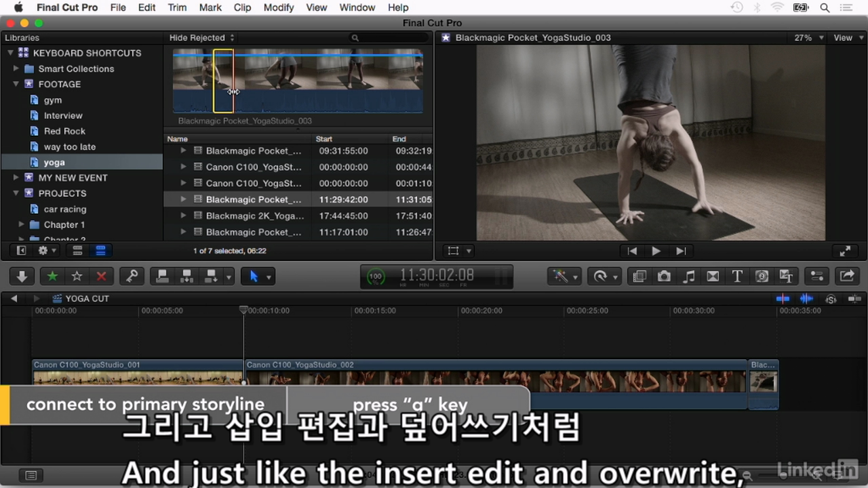Toggle snapping in the timeline
868x488 pixels.
(x=854, y=298)
